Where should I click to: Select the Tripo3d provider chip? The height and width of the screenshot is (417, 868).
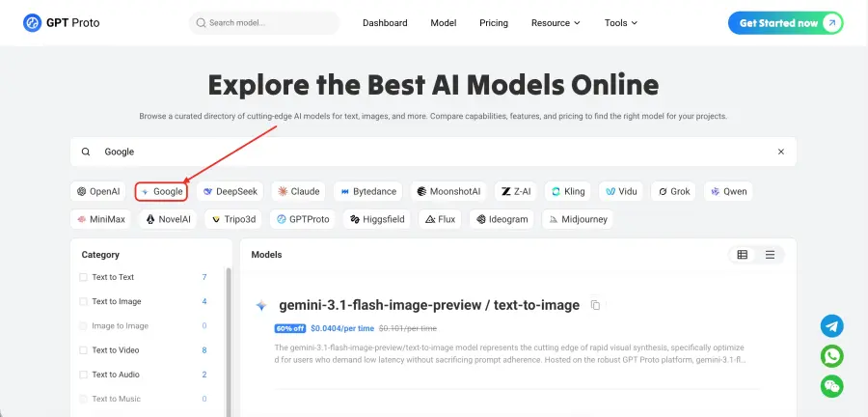coord(233,219)
